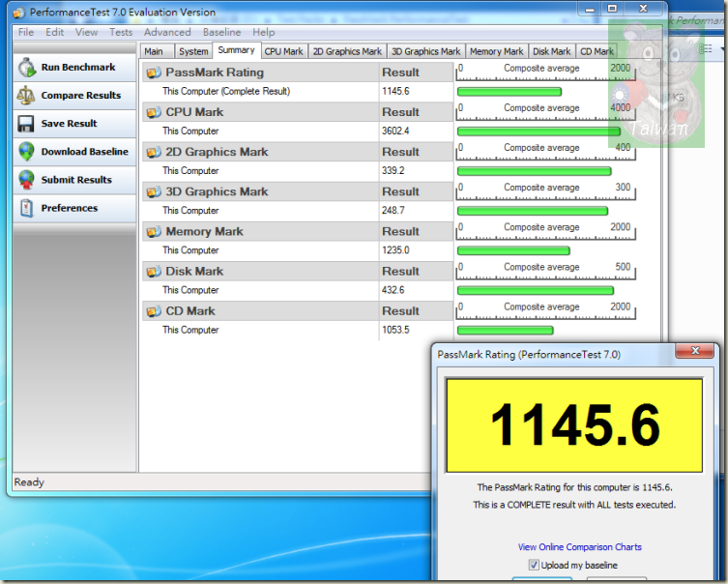Viewport: 728px width, 584px height.
Task: Click the Download Baseline button
Action: (74, 152)
